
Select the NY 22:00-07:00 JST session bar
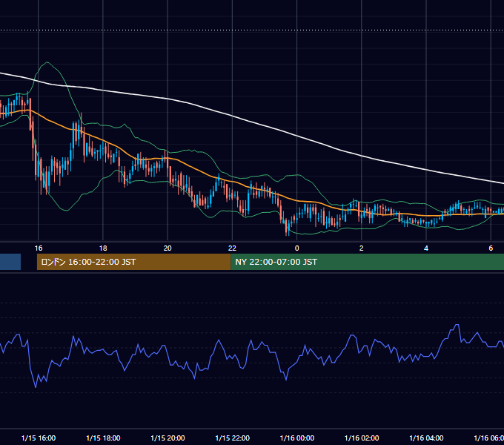pyautogui.click(x=368, y=262)
